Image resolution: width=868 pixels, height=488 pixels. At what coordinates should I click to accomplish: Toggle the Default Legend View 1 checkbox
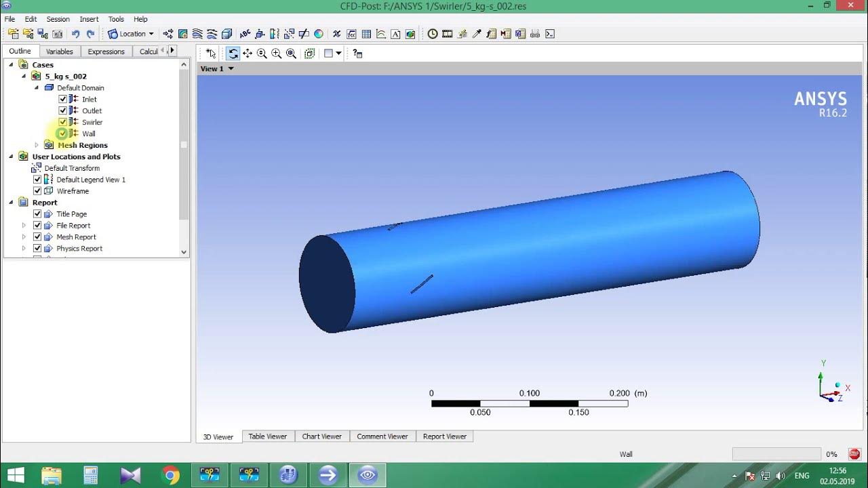tap(37, 180)
